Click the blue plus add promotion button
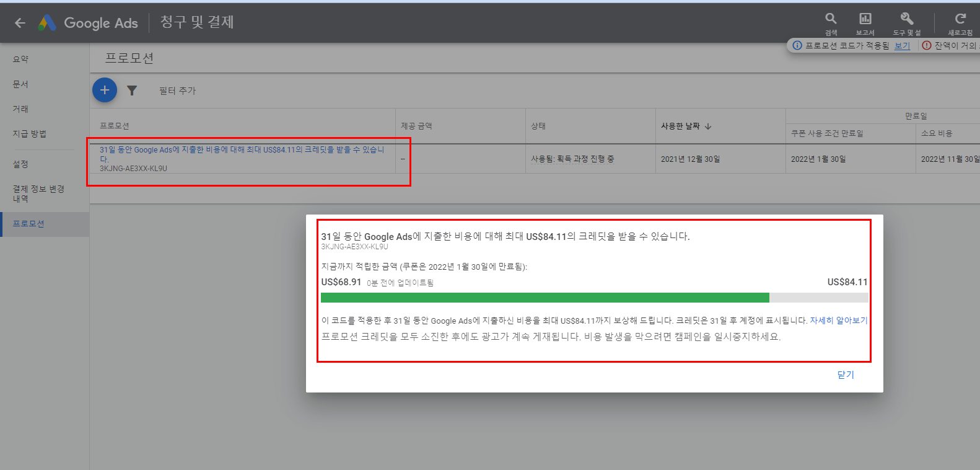This screenshot has width=980, height=470. 105,90
